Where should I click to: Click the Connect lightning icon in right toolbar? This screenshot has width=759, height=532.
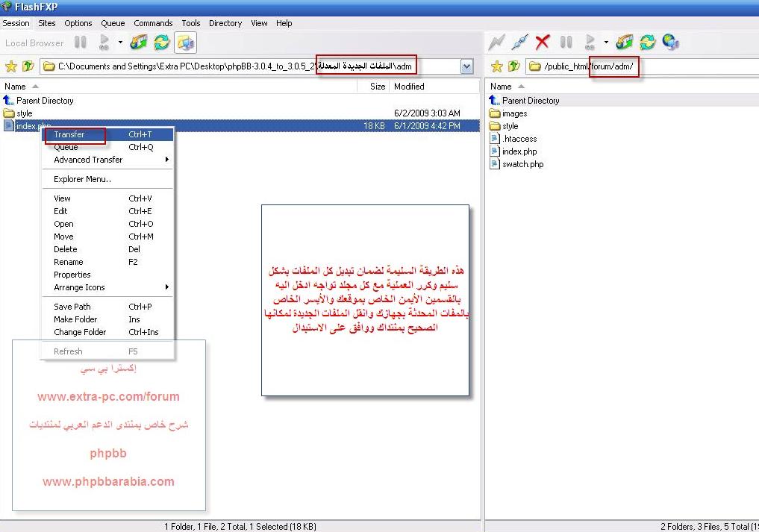pyautogui.click(x=496, y=43)
